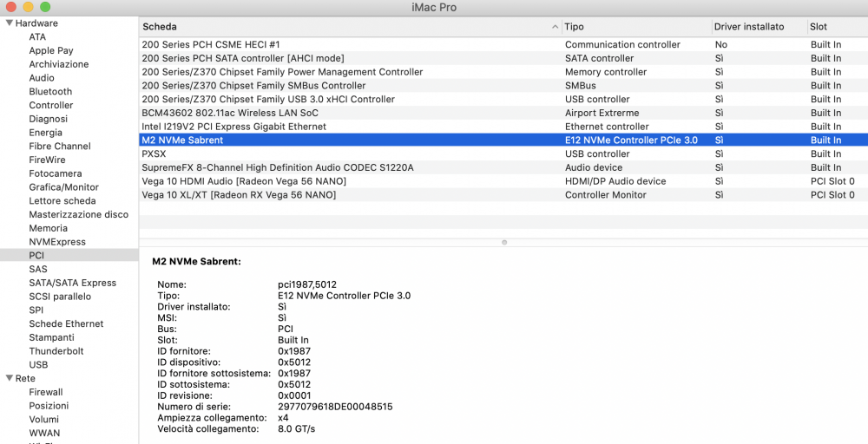Click the Controller Monitor type cell
Screen dimensions: 868x444
(606, 194)
